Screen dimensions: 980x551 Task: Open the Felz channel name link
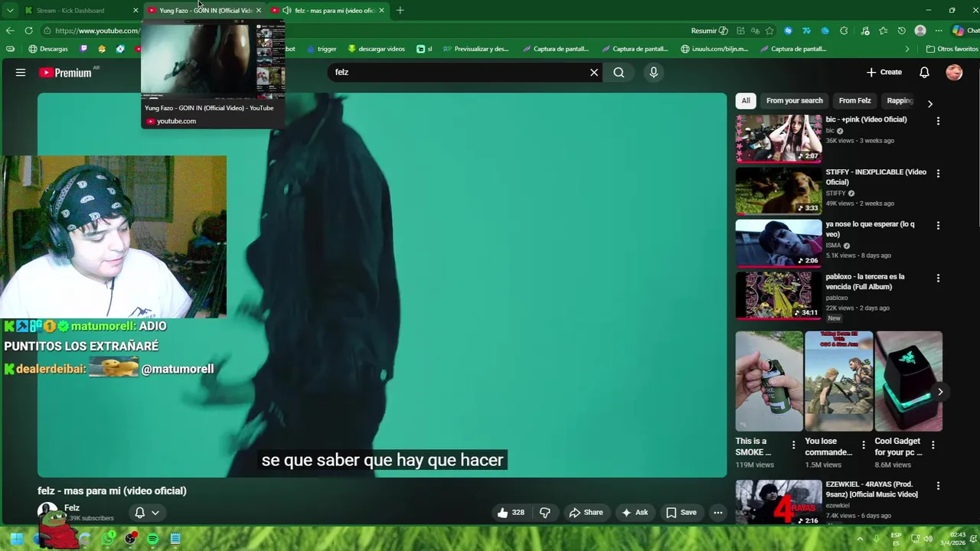[72, 508]
